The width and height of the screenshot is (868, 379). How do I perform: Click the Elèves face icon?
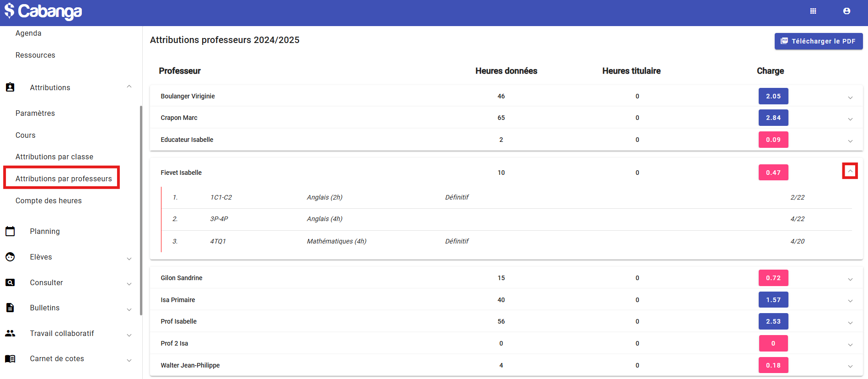[10, 257]
